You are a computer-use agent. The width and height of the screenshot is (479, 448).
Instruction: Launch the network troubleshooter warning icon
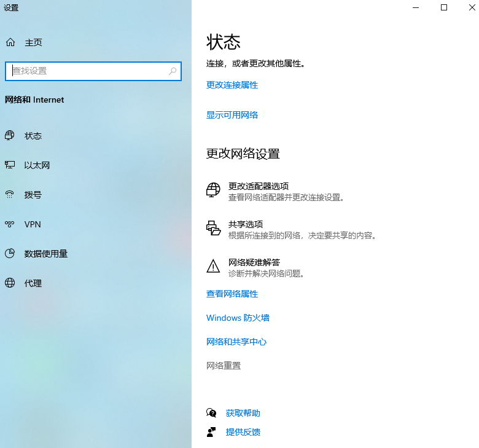click(213, 266)
